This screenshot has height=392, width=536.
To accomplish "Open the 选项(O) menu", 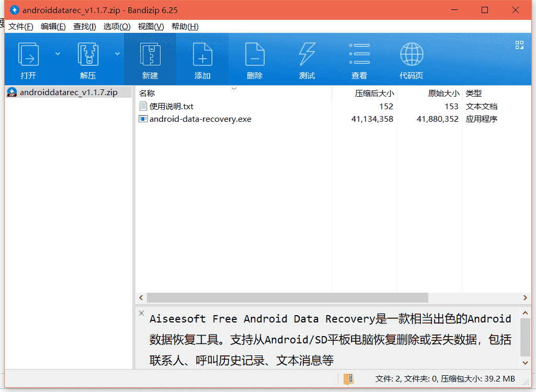I will [117, 27].
